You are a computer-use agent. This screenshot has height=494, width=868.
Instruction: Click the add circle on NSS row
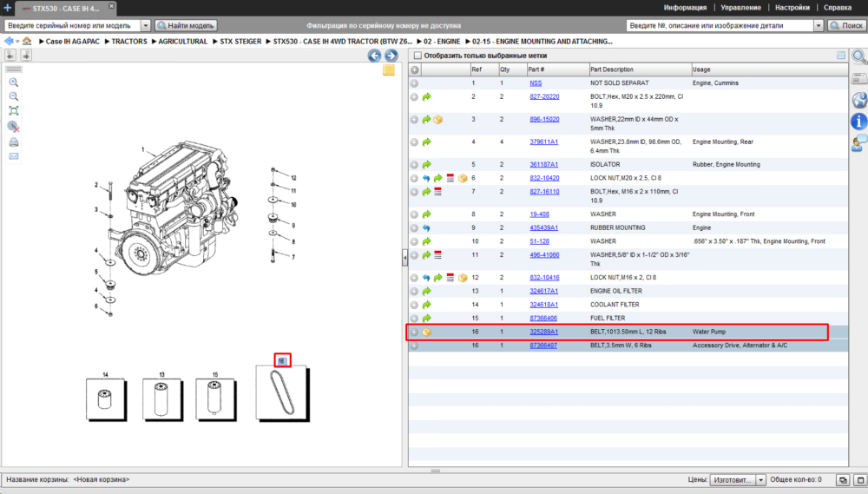pos(414,83)
